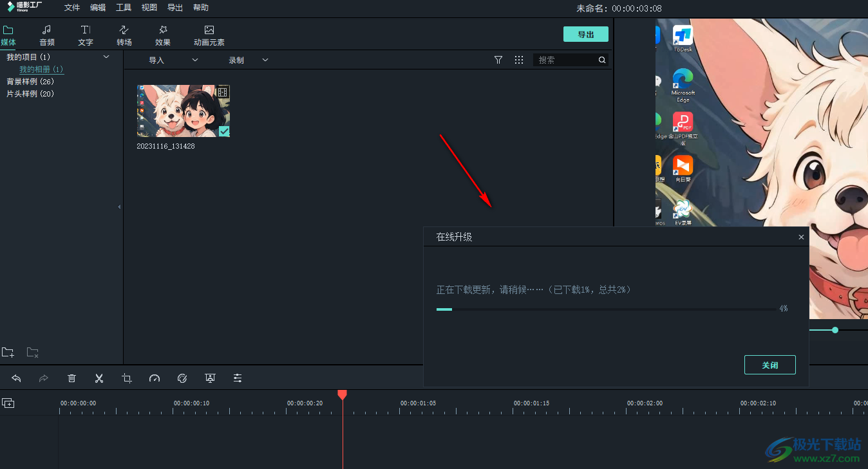Viewport: 868px width, 469px height.
Task: Delete the folder with the remove-folder icon
Action: (33, 353)
